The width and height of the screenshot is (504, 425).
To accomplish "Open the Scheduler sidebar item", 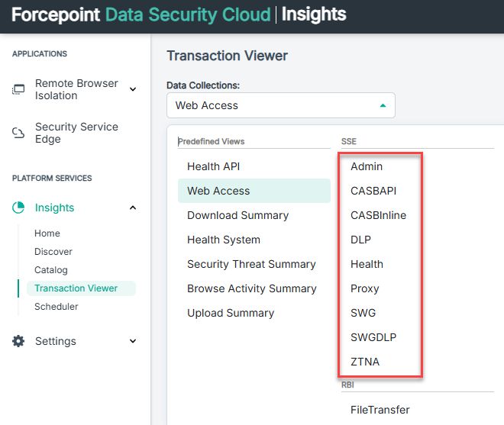I will coord(57,307).
